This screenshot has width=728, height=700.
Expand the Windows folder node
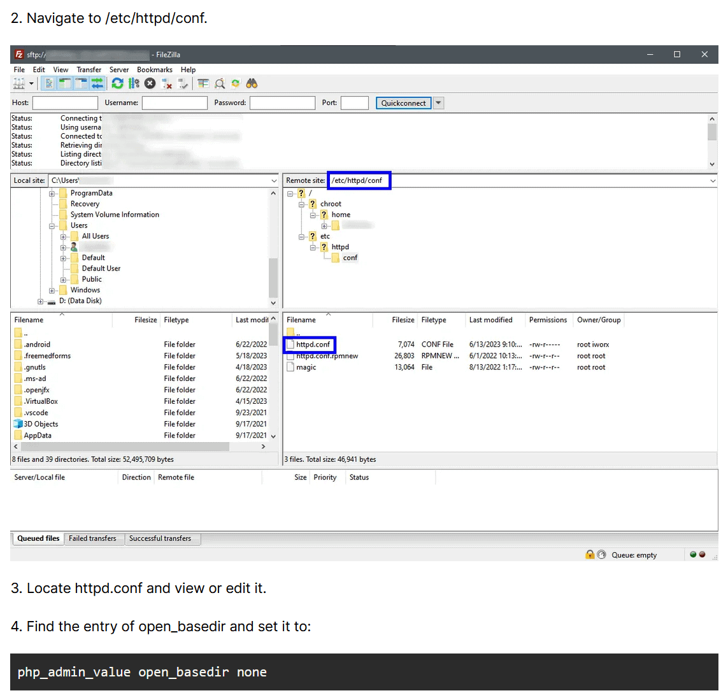click(x=52, y=290)
